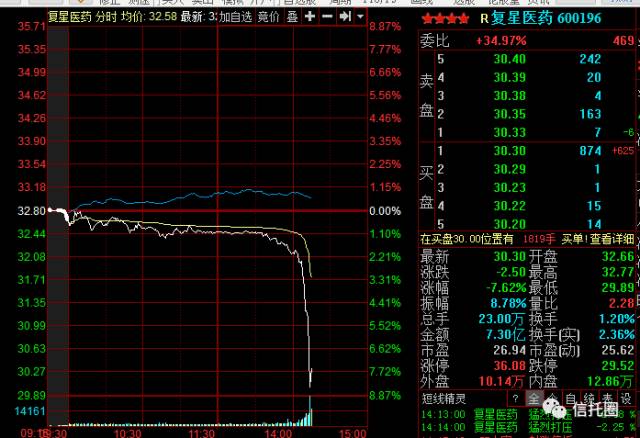Click the 量比 value 2.28

tap(622, 303)
